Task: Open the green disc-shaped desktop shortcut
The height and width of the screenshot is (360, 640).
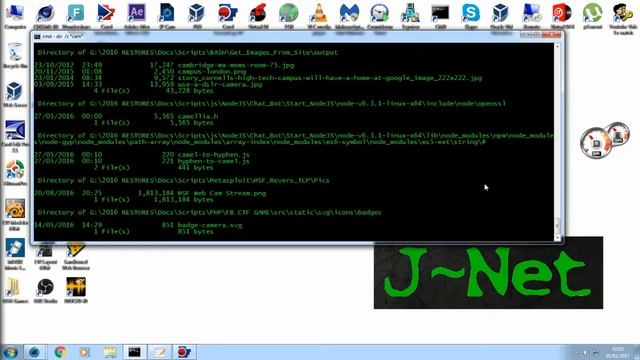Action: pos(288,16)
